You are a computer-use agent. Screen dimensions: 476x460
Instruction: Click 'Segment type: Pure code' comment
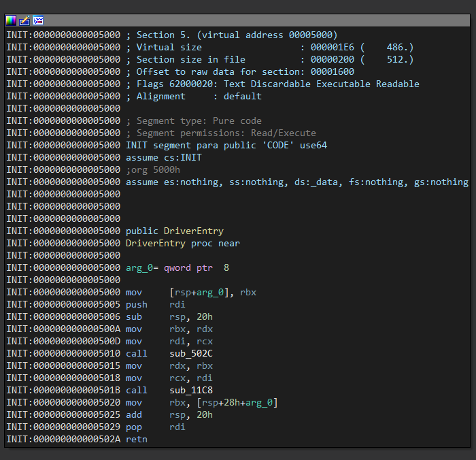[194, 120]
